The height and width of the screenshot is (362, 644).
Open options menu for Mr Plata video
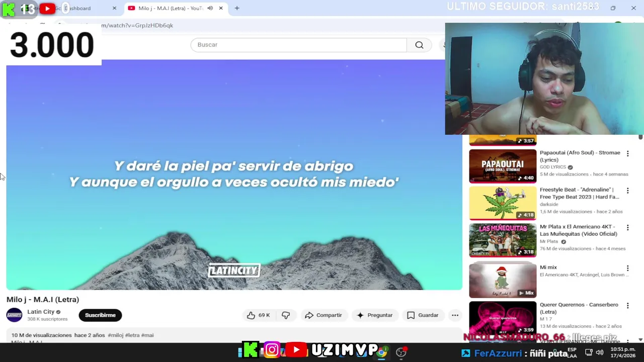coord(627,228)
